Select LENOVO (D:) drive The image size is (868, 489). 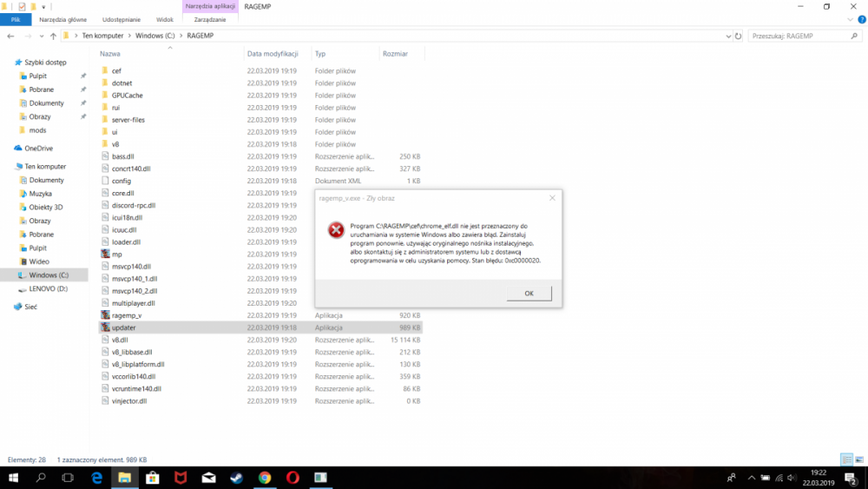pyautogui.click(x=48, y=288)
